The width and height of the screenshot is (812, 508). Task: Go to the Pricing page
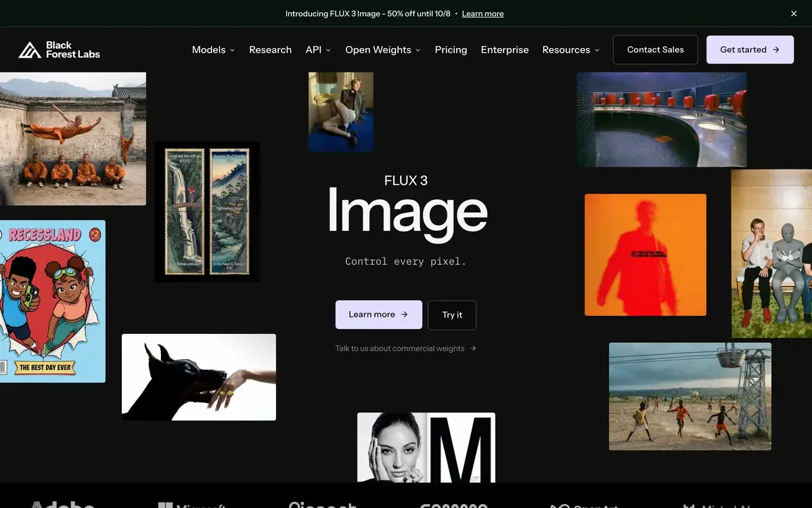[x=451, y=49]
